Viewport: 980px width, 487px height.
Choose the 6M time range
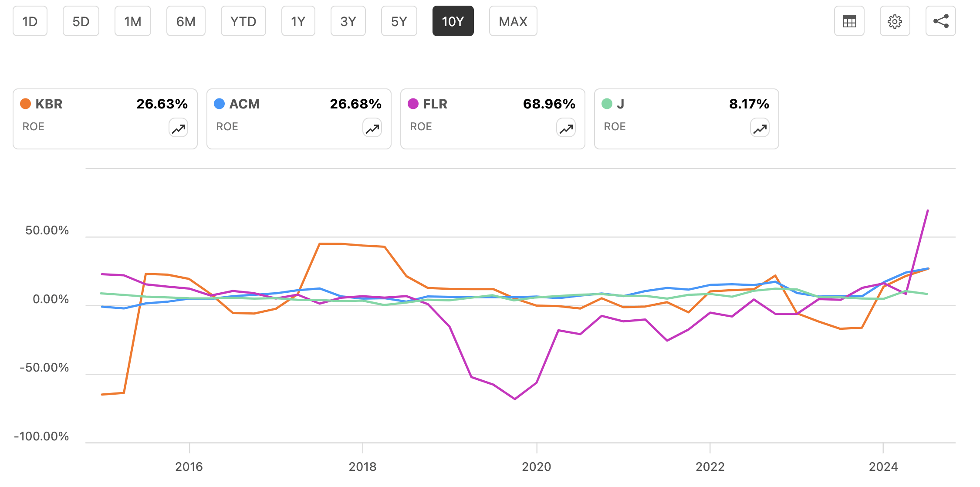(x=186, y=21)
